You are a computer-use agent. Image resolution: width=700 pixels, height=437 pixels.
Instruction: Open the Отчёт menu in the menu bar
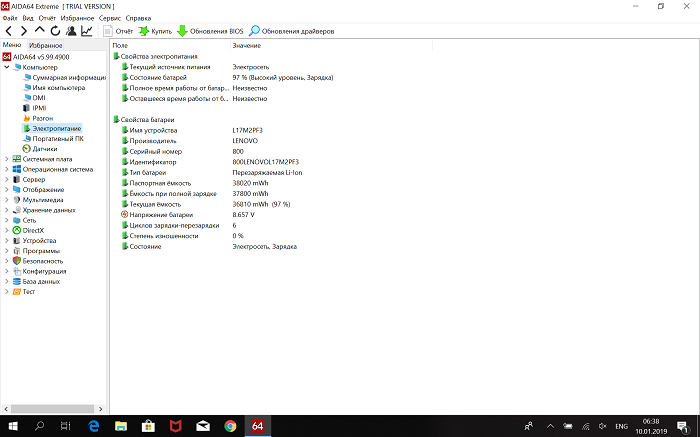[47, 18]
